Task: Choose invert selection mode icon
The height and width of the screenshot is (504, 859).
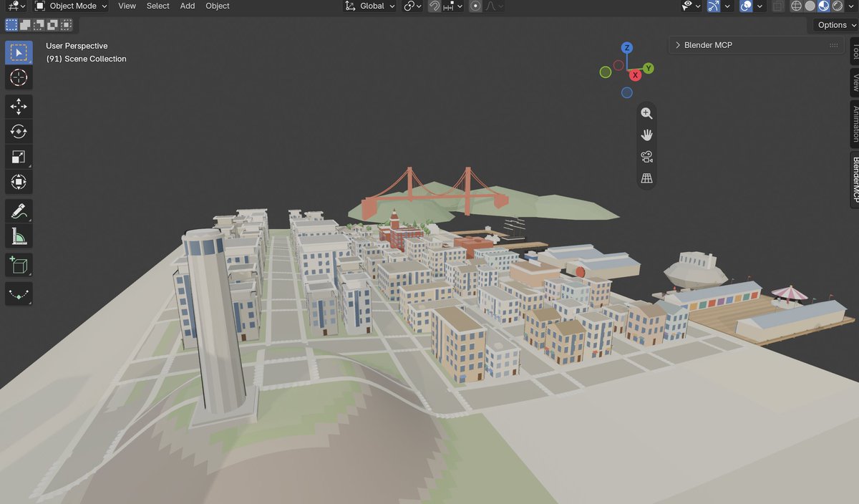Action: point(52,25)
